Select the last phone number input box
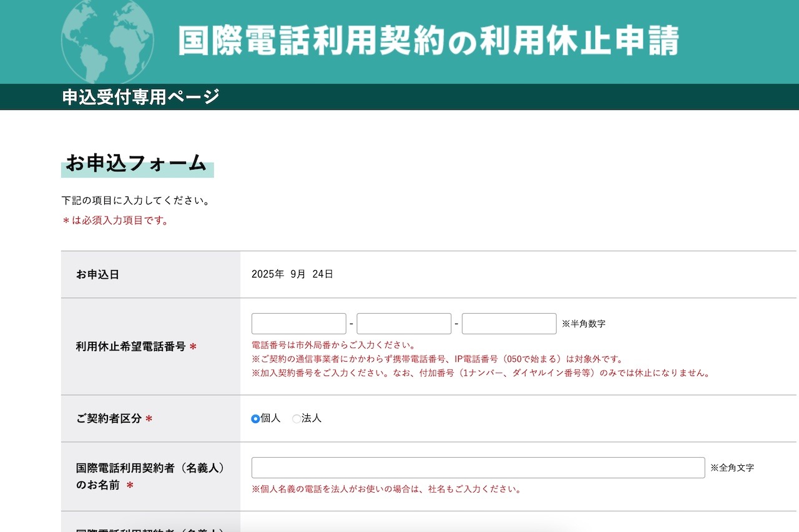The image size is (799, 532). click(509, 324)
